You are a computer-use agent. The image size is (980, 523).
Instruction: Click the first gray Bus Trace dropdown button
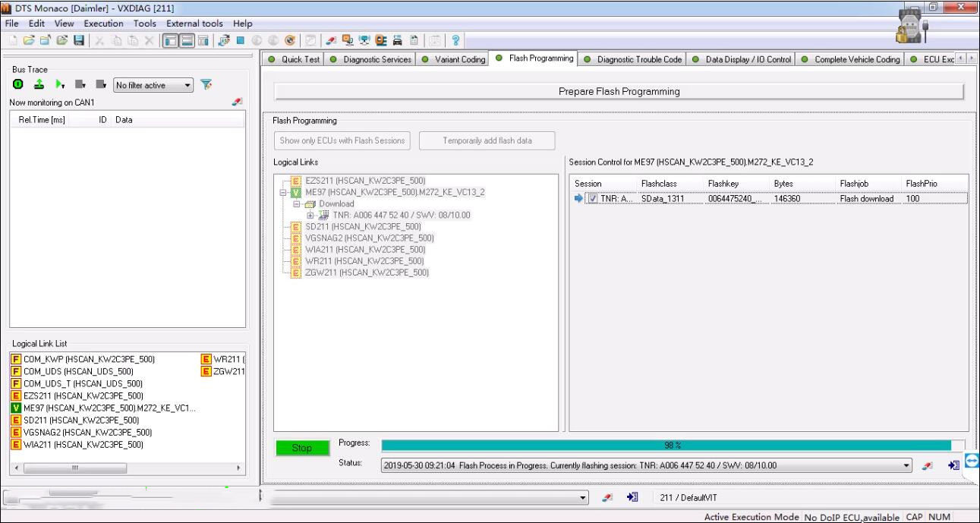[80, 85]
